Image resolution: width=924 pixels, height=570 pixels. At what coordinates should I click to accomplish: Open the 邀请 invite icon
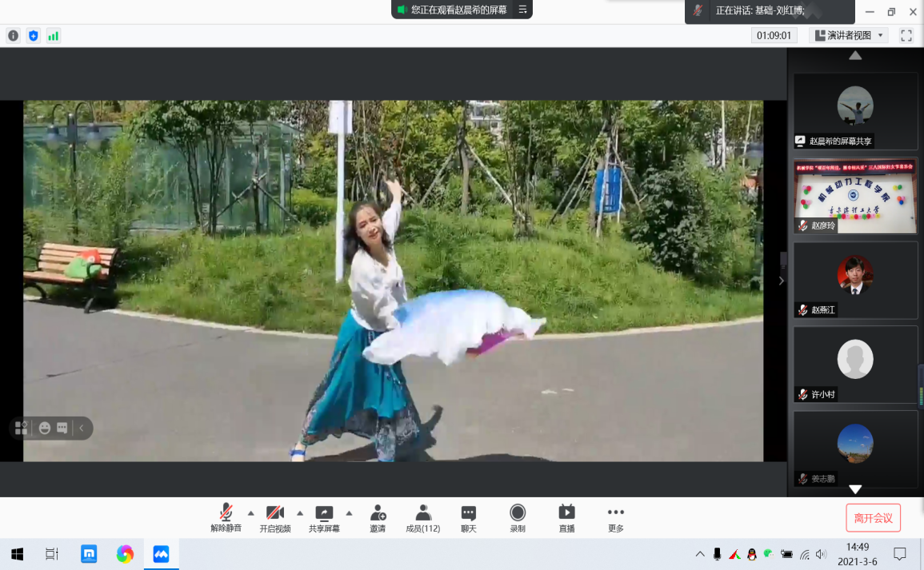378,518
